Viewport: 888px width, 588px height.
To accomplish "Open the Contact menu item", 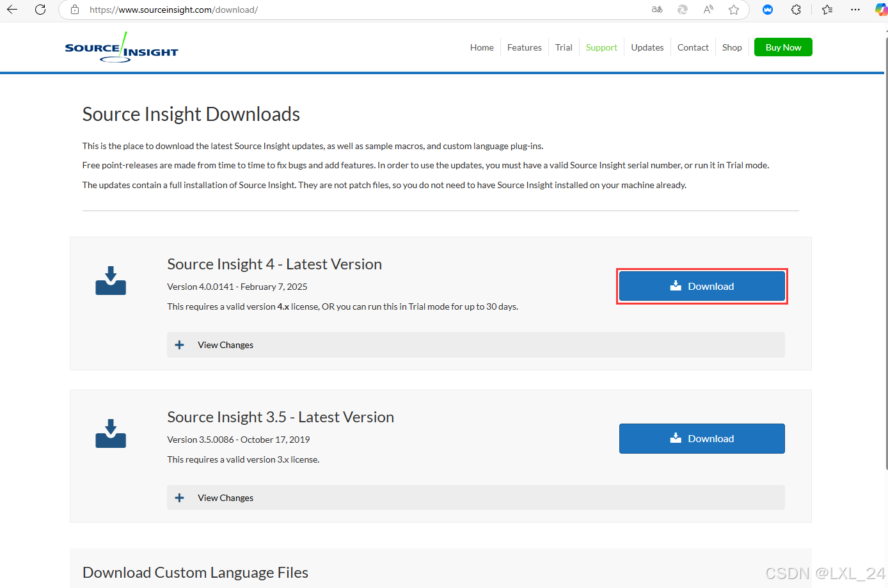I will click(693, 47).
